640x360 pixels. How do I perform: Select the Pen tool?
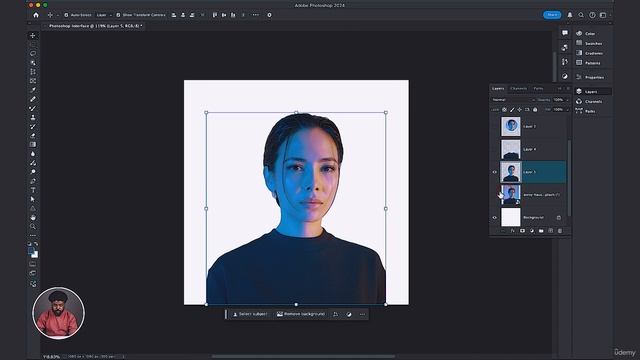(33, 181)
